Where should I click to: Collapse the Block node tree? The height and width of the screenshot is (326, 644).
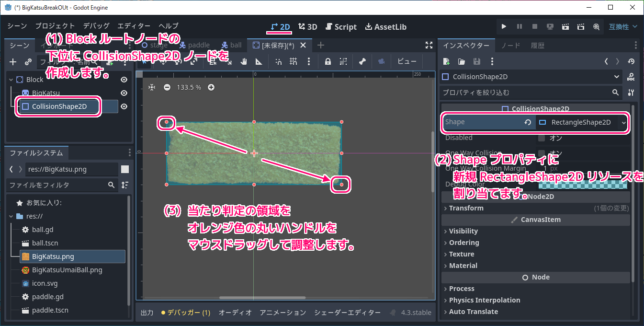(x=11, y=80)
